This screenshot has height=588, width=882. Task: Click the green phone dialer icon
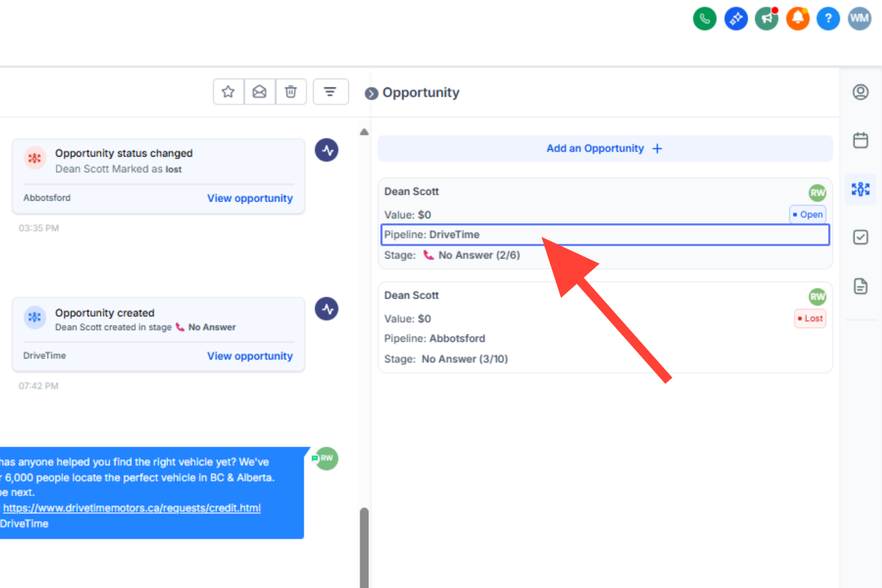pos(705,18)
